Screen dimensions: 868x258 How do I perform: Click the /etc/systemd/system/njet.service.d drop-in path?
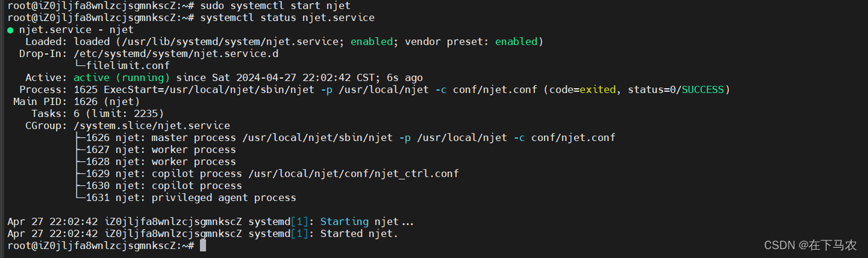pyautogui.click(x=176, y=54)
